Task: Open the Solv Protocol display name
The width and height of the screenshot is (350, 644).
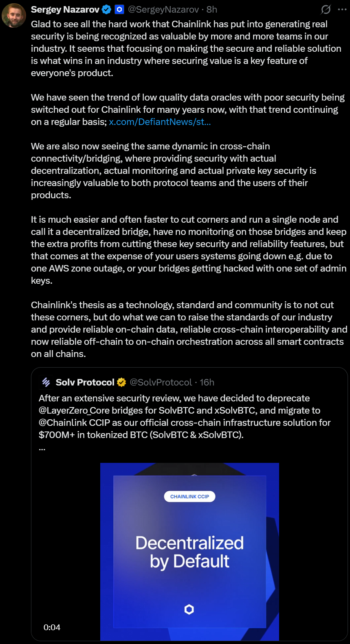Action: (x=85, y=382)
